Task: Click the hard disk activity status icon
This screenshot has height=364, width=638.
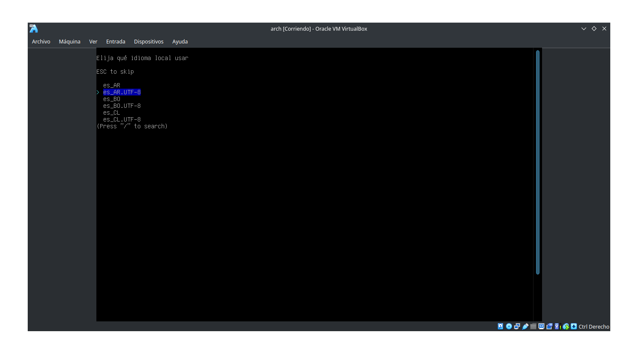Action: coord(500,326)
